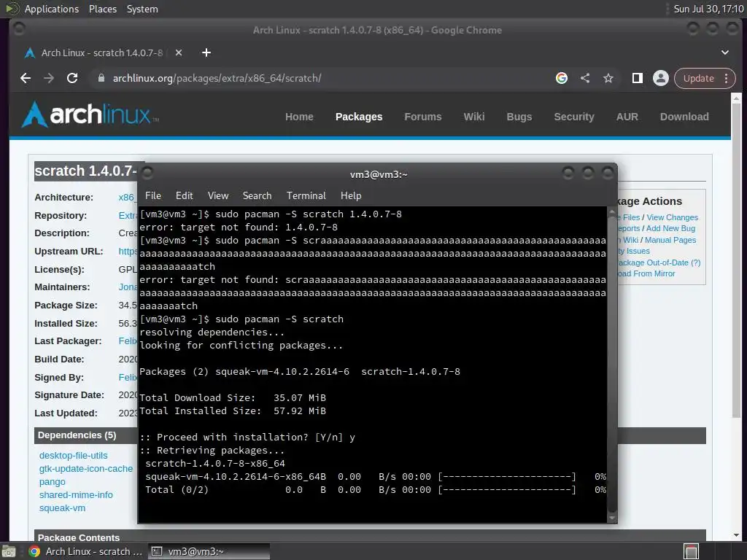This screenshot has width=747, height=560.
Task: Click the Arch Linux logo
Action: (90, 114)
